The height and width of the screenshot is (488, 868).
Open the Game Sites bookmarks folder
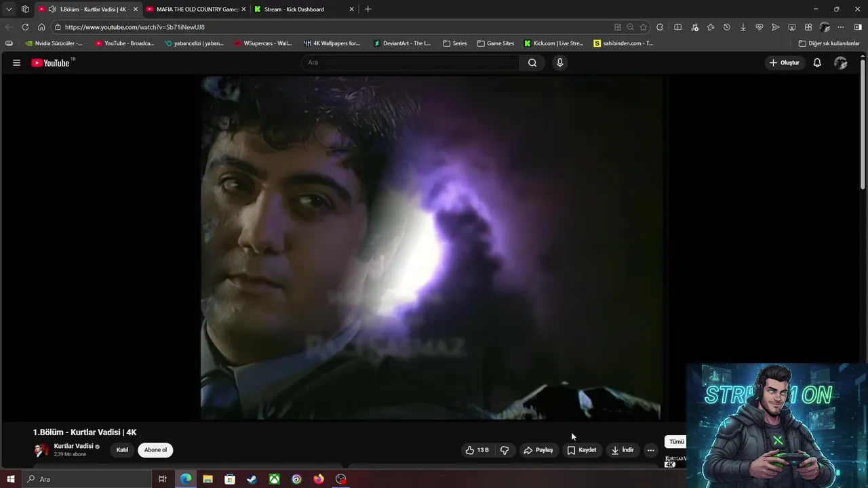coord(496,43)
